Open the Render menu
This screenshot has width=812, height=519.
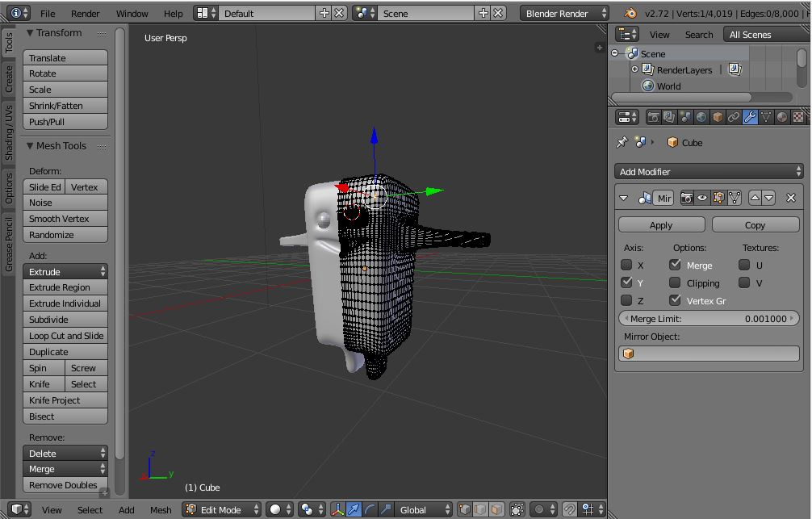[x=85, y=14]
